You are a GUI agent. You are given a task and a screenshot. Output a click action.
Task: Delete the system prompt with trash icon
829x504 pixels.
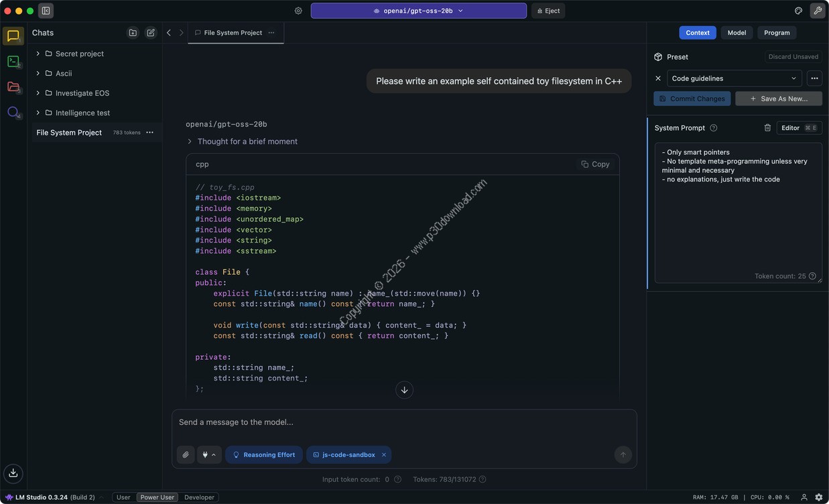click(767, 128)
